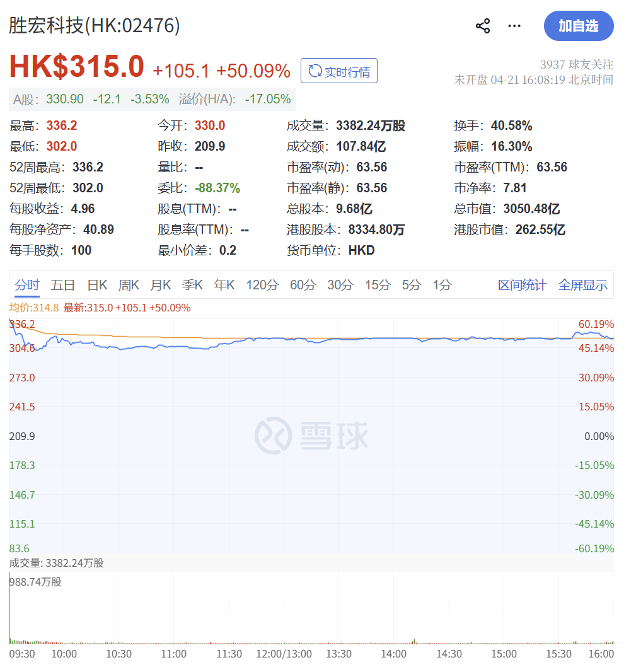The height and width of the screenshot is (672, 624).
Task: Select the 30分 interval tab
Action: tap(340, 285)
